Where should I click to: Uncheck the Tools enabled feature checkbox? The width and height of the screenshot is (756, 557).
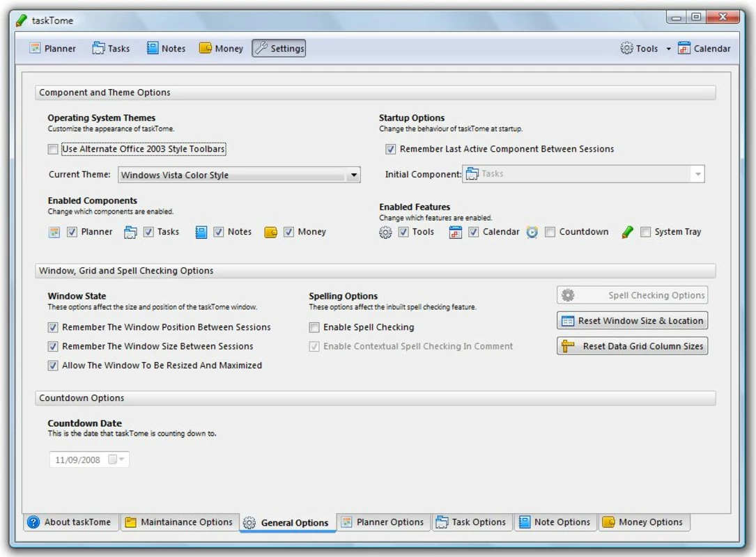point(403,233)
